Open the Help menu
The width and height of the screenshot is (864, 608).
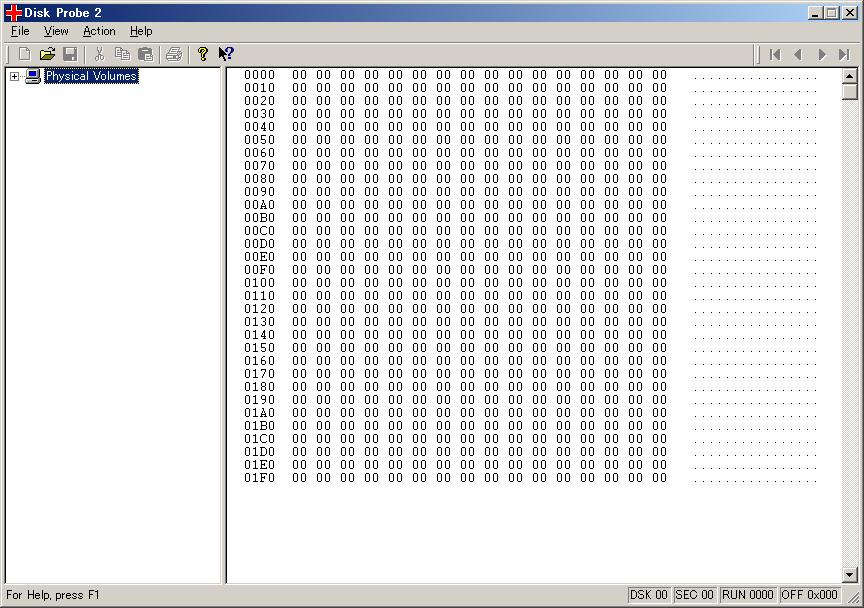tap(141, 31)
